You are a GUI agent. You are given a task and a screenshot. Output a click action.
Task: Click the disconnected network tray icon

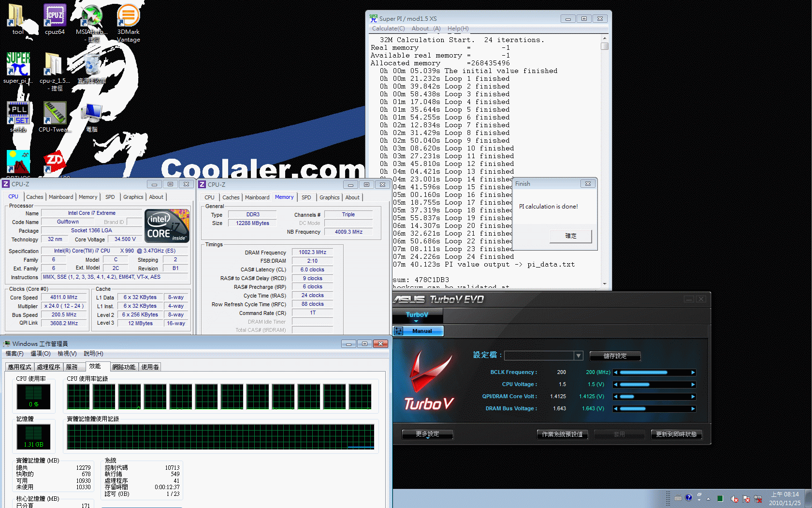click(758, 499)
